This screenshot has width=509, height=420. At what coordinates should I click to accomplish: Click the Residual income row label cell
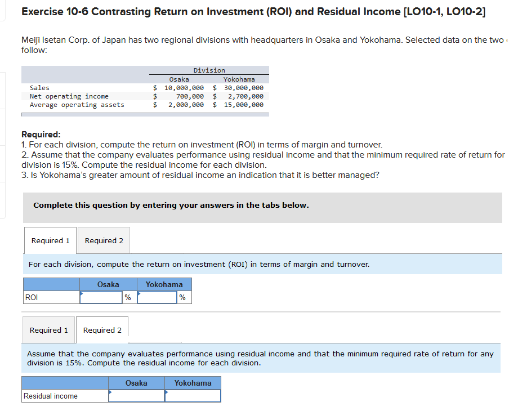tap(65, 396)
